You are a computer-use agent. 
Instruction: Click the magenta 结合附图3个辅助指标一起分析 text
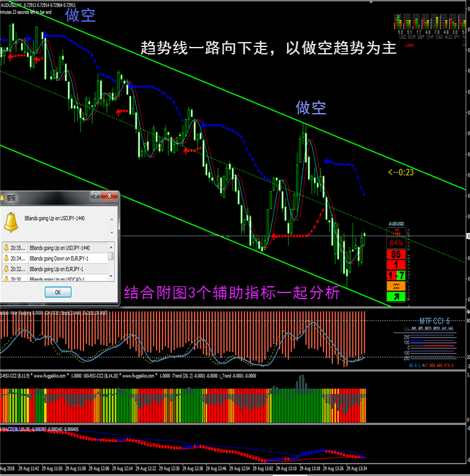(232, 293)
